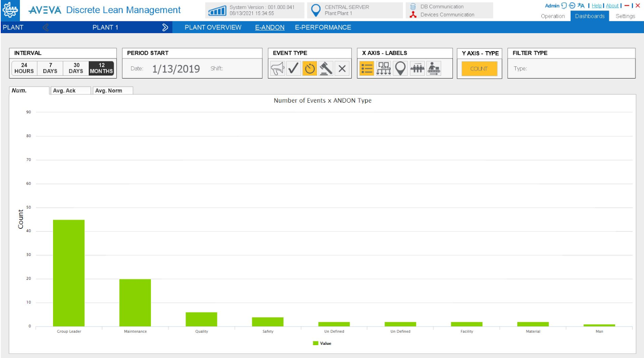Click the gavel event type icon

[x=326, y=68]
